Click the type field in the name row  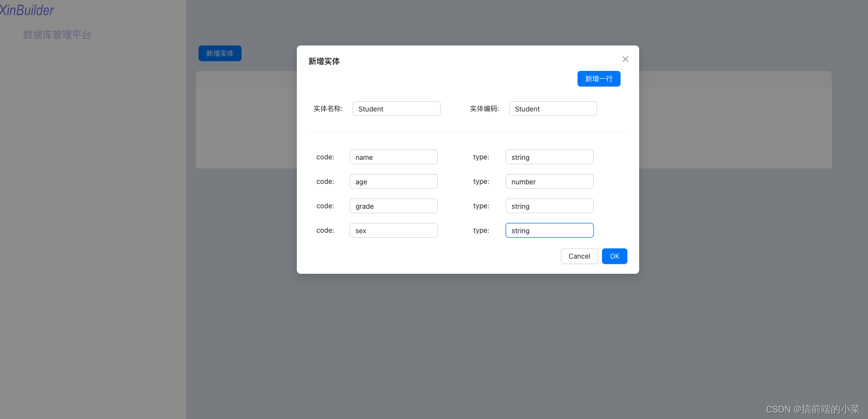pos(549,157)
